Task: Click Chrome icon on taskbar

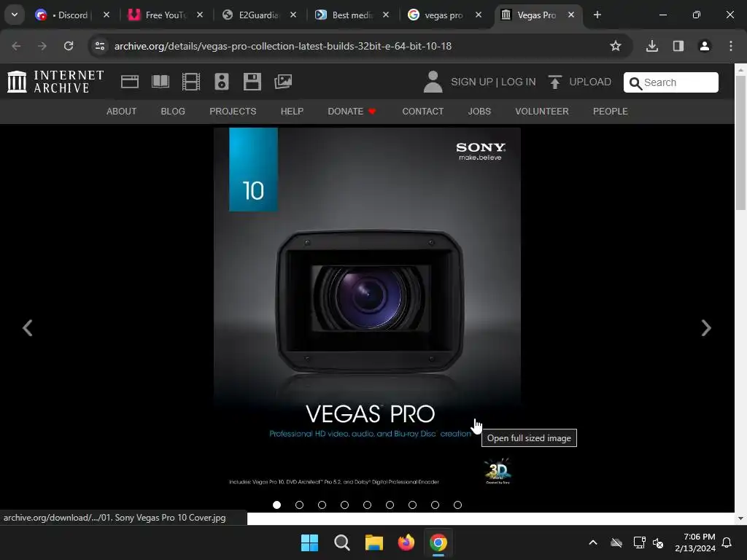Action: tap(438, 542)
